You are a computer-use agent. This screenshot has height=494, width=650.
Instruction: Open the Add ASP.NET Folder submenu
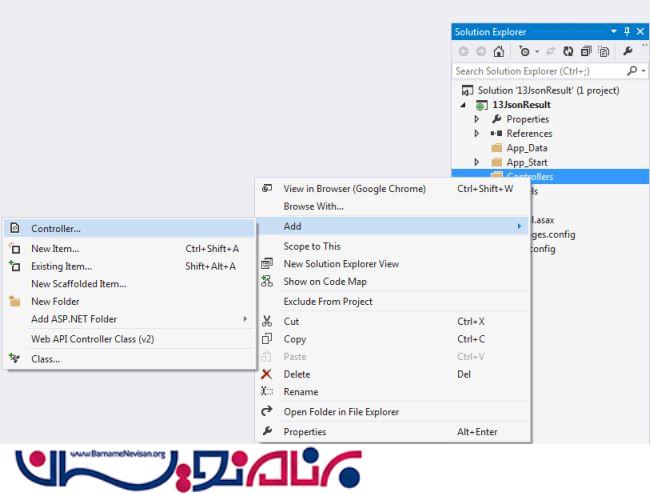tap(129, 319)
